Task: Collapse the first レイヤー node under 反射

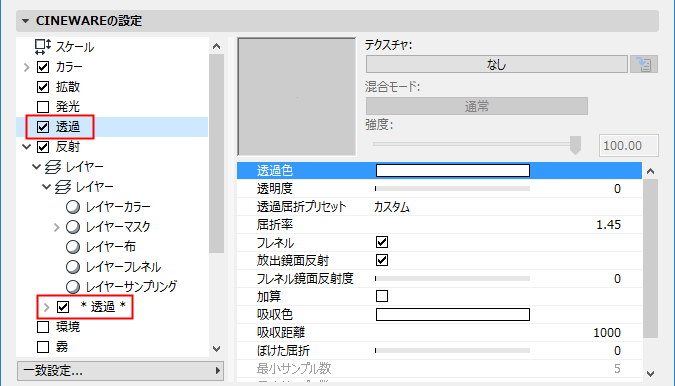Action: (x=37, y=167)
